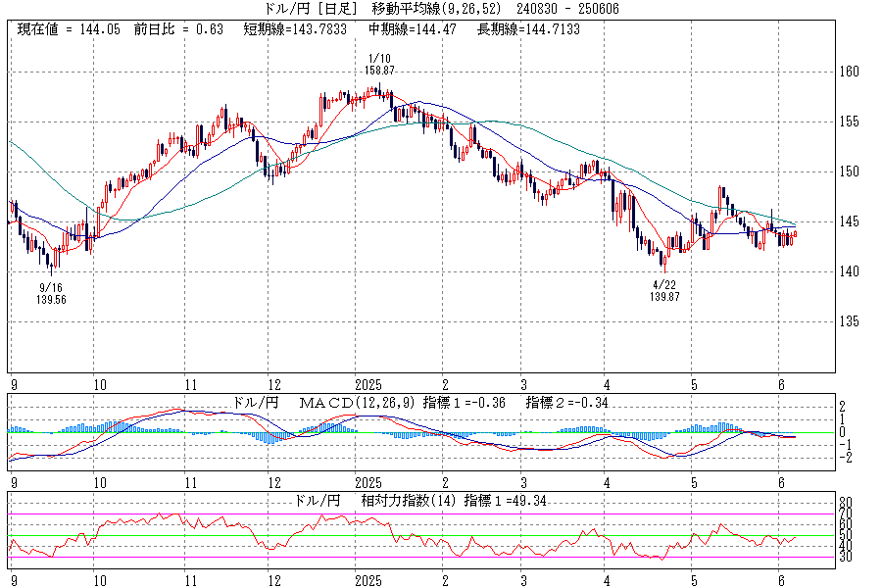Select the -2 label on the MACD axis
882x588 pixels.
tap(845, 458)
